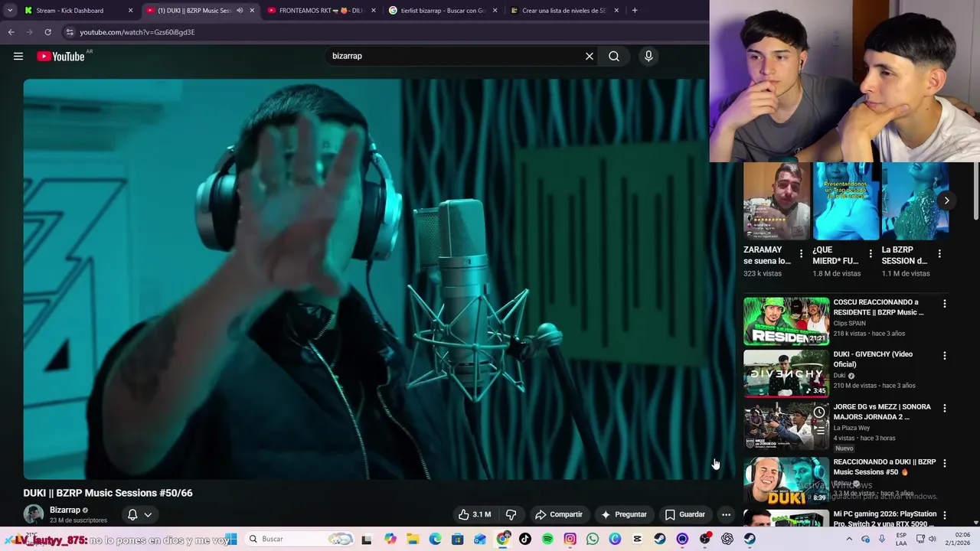Toggle the volume tray icon
The height and width of the screenshot is (551, 980).
click(x=932, y=539)
